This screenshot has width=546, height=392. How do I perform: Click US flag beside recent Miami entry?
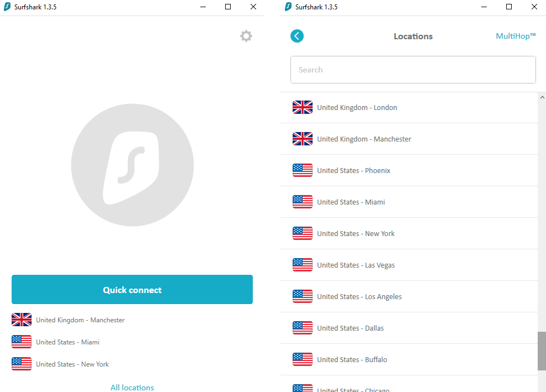pos(22,342)
